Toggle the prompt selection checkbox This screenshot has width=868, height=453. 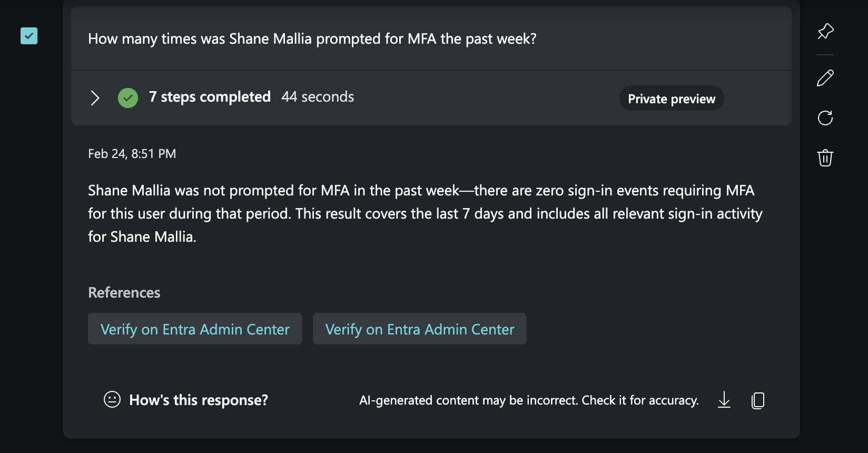click(29, 36)
